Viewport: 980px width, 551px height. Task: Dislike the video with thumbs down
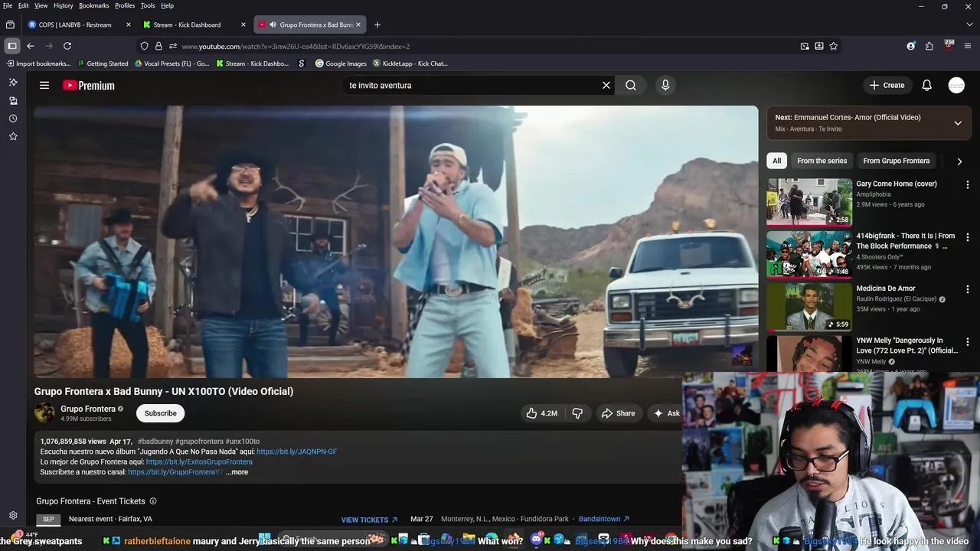point(578,413)
